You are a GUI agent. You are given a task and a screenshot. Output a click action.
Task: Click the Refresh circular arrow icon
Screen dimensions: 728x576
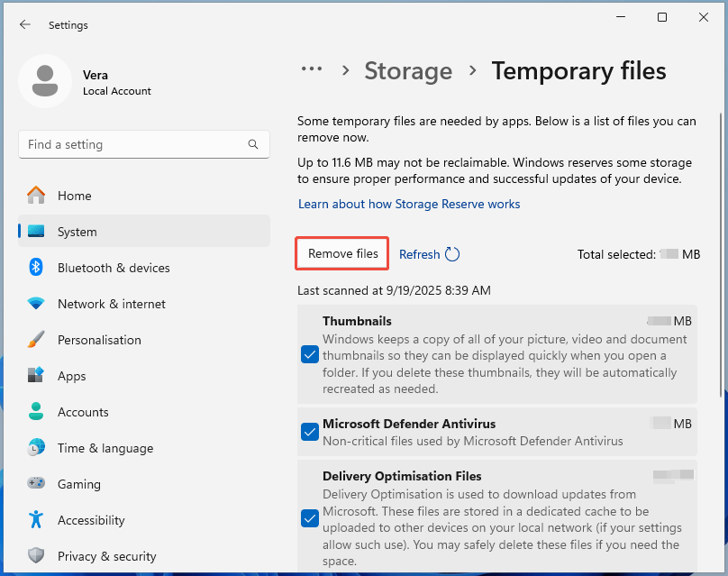pyautogui.click(x=452, y=254)
